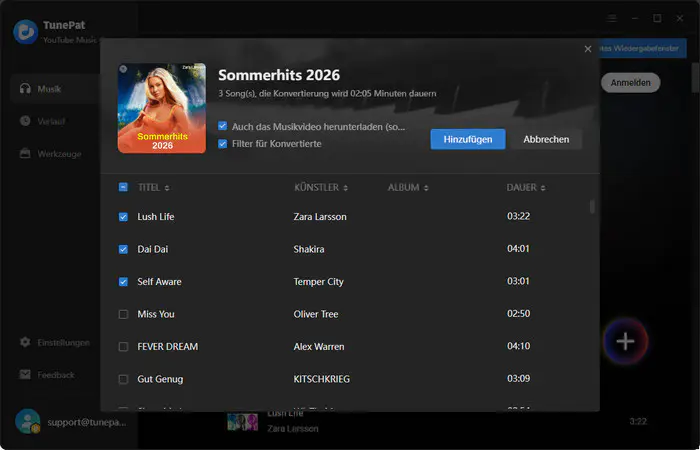Click artist name Temper City

click(x=318, y=282)
